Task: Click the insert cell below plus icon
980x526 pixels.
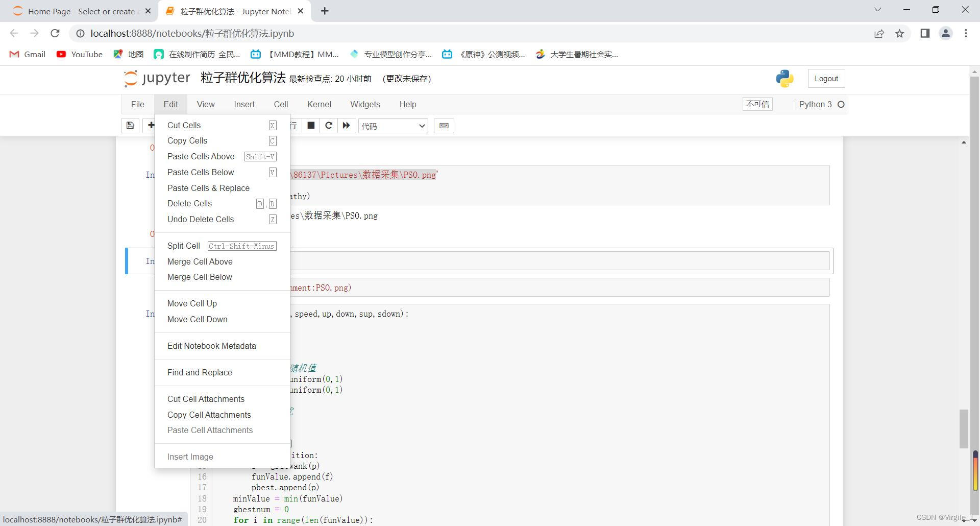Action: coord(151,126)
